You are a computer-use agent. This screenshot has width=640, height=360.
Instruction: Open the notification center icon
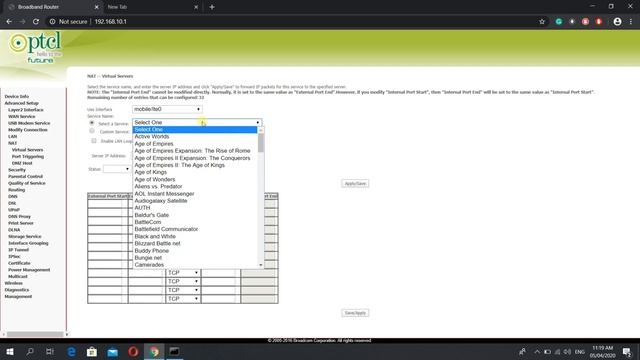coord(627,351)
